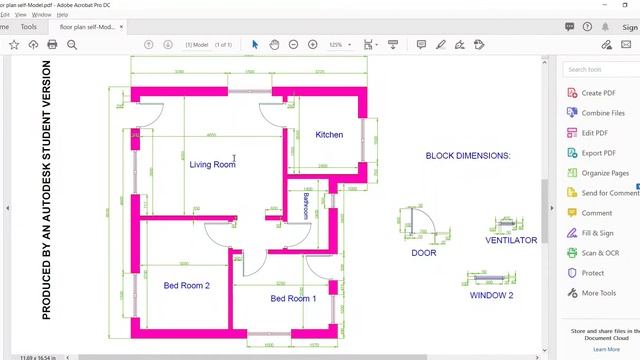Click the Bed Room 1 label
The image size is (640, 360).
coord(293,299)
